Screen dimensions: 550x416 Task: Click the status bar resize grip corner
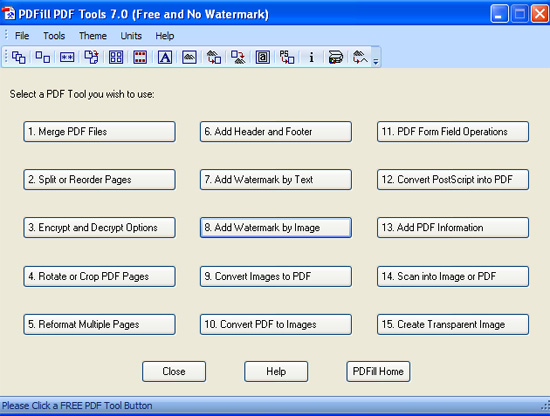[x=545, y=406]
